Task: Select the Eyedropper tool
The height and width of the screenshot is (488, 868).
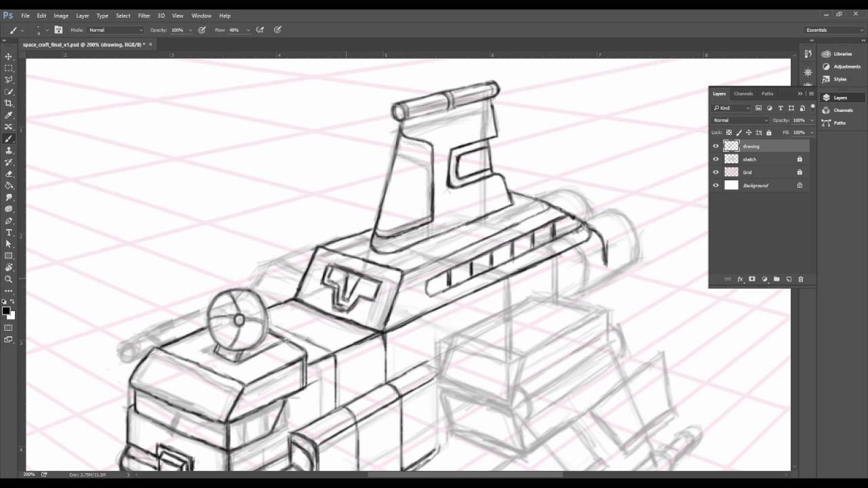Action: [9, 115]
